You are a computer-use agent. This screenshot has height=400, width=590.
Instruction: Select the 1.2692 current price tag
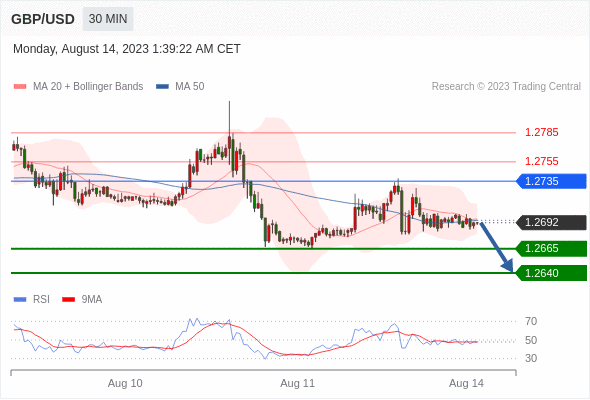click(551, 222)
